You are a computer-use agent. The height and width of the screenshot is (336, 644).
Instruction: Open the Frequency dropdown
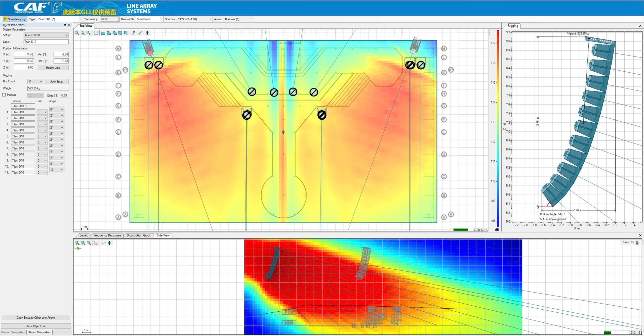tap(109, 19)
